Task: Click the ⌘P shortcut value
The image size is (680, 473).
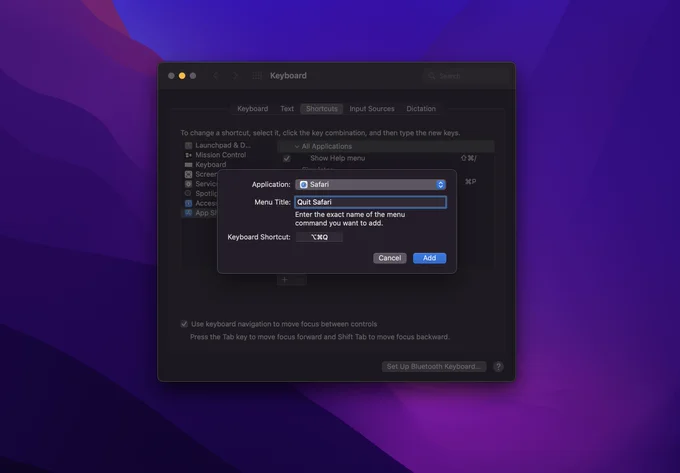Action: [470, 182]
